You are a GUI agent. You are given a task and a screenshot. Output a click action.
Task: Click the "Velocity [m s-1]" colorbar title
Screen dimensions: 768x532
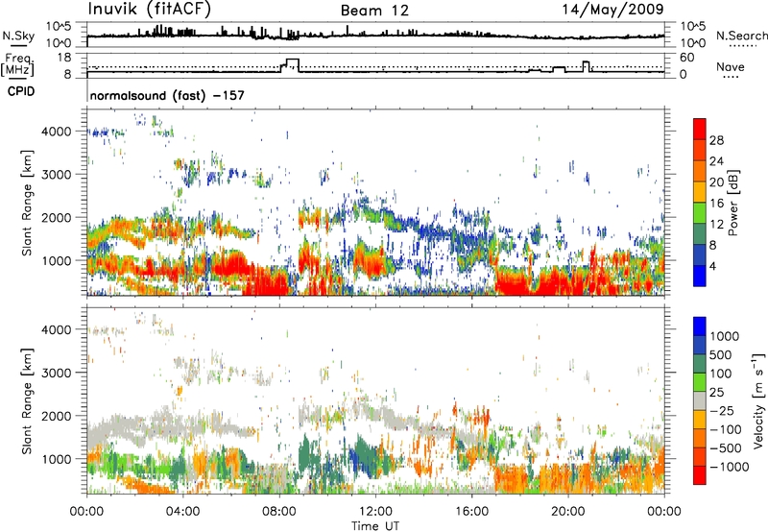[758, 400]
